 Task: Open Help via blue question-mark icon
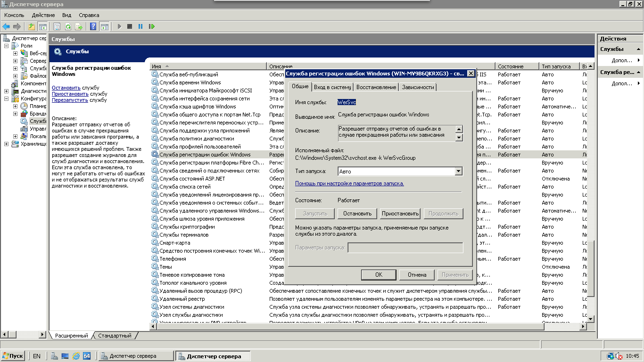[x=93, y=26]
